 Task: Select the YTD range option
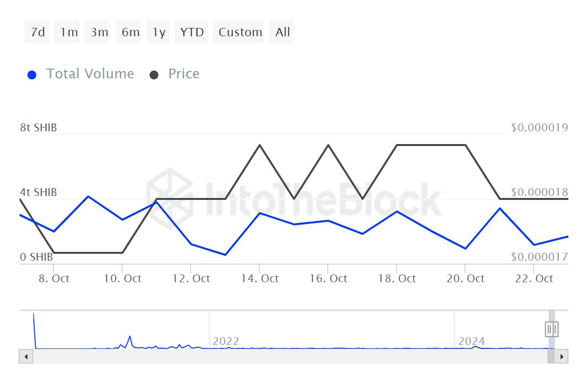point(192,32)
